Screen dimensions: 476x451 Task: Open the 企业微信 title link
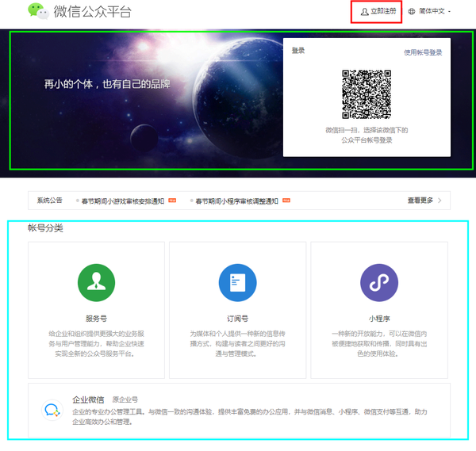click(88, 399)
